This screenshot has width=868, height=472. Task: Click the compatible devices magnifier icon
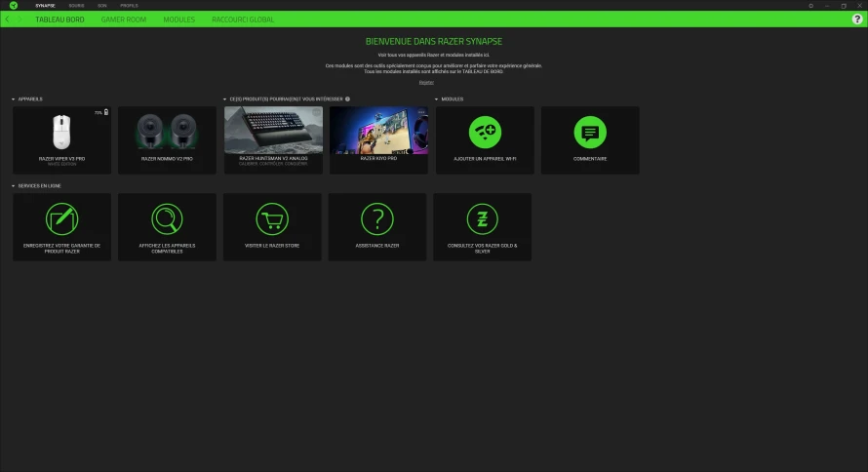(x=167, y=219)
